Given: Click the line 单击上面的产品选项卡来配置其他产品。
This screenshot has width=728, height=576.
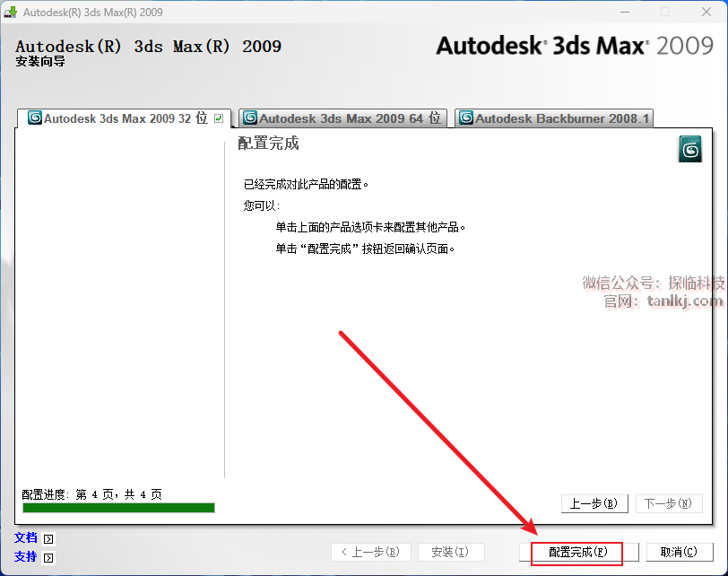Looking at the screenshot, I should (370, 227).
